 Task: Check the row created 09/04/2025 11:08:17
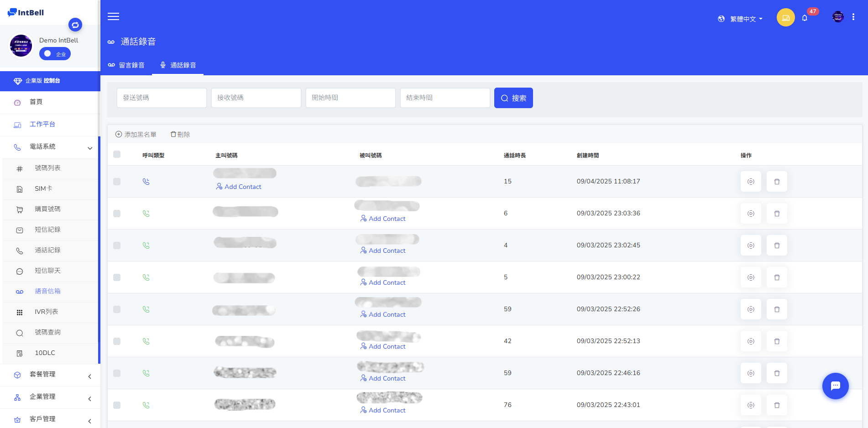pos(117,182)
